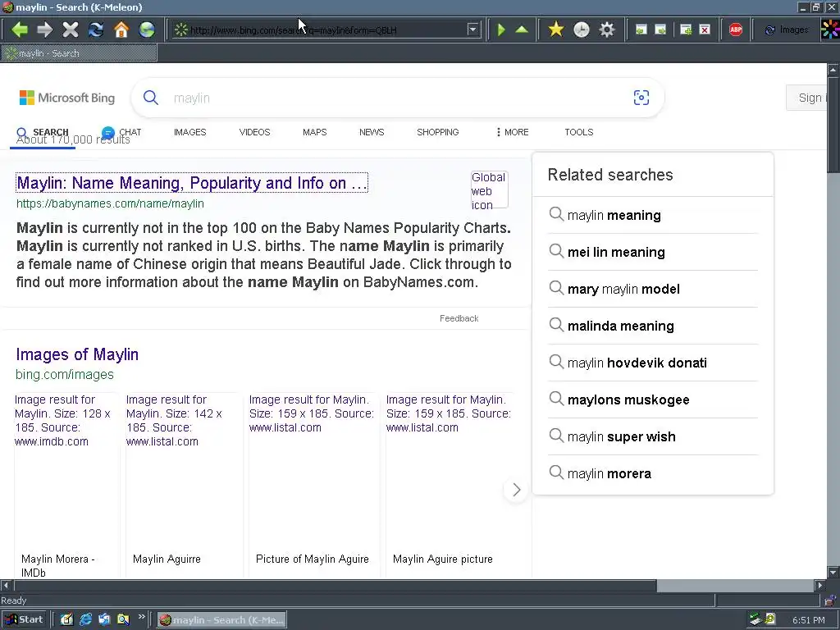The height and width of the screenshot is (630, 840).
Task: Reload the page using the refresh icon
Action: tap(96, 30)
